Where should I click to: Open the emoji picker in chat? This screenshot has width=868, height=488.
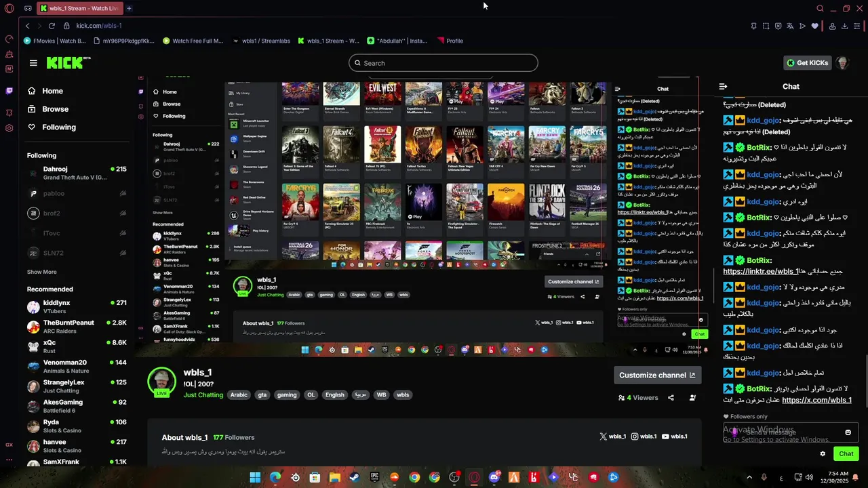click(x=848, y=432)
